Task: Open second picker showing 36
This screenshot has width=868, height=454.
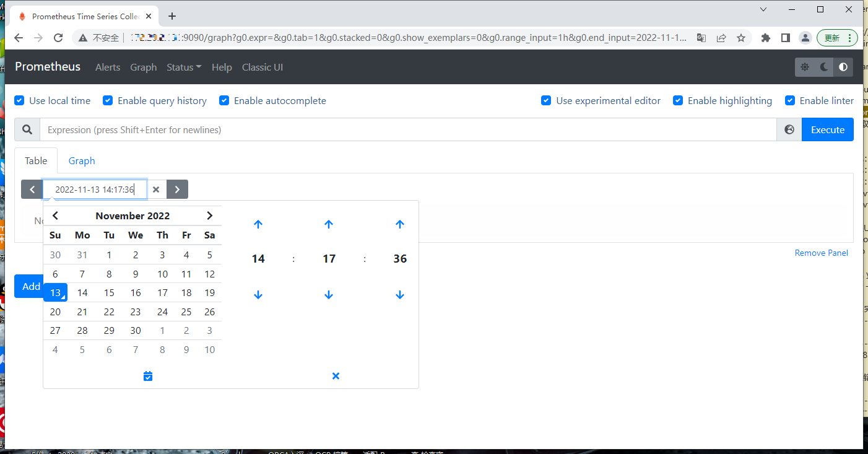Action: 400,259
